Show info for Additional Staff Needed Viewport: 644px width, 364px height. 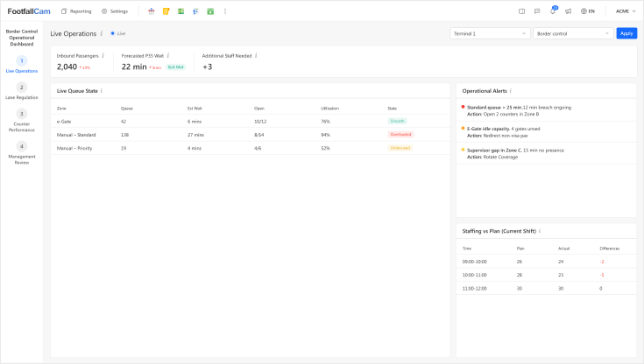pyautogui.click(x=256, y=56)
